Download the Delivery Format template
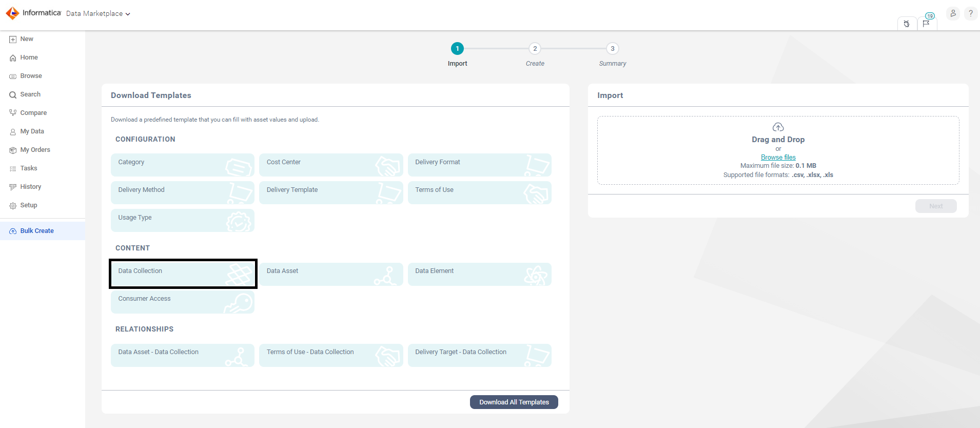The height and width of the screenshot is (428, 980). click(480, 165)
